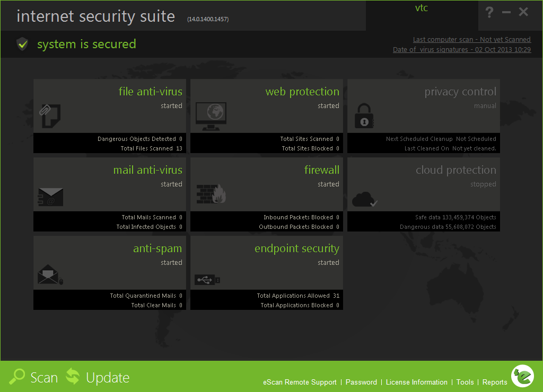
Task: Open eScan Remote Support
Action: pyautogui.click(x=300, y=382)
